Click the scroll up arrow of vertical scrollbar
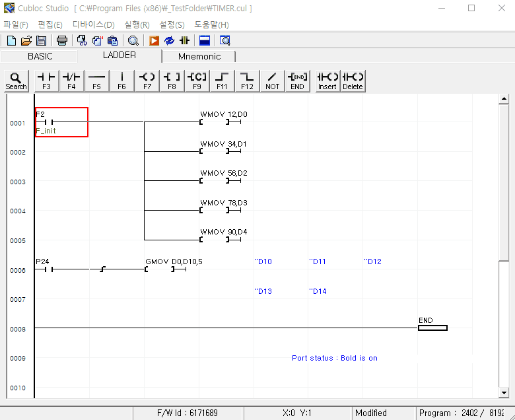The image size is (515, 420). [504, 99]
